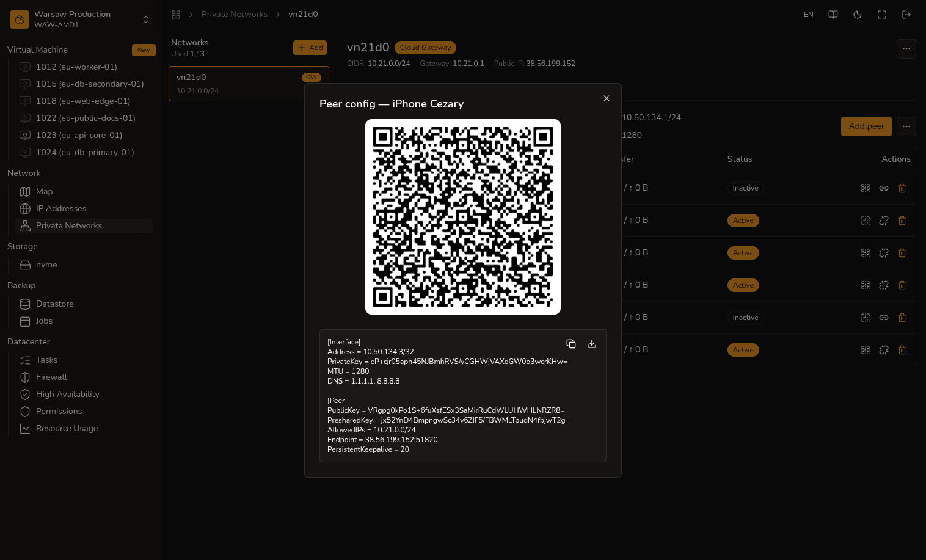Click the Status column header
The width and height of the screenshot is (926, 560).
coord(740,159)
